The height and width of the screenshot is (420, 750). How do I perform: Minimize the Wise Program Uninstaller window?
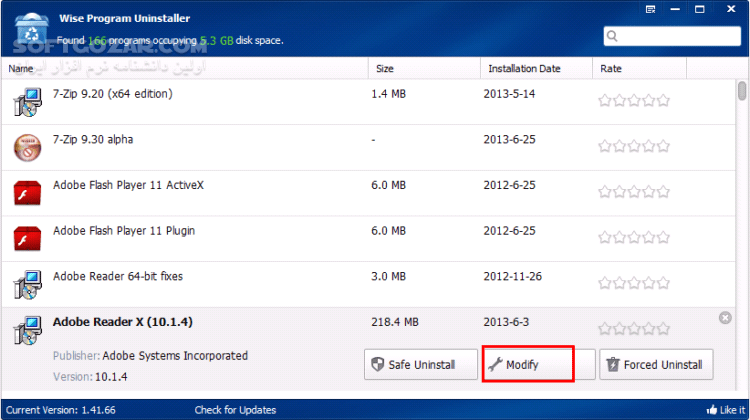click(x=675, y=9)
